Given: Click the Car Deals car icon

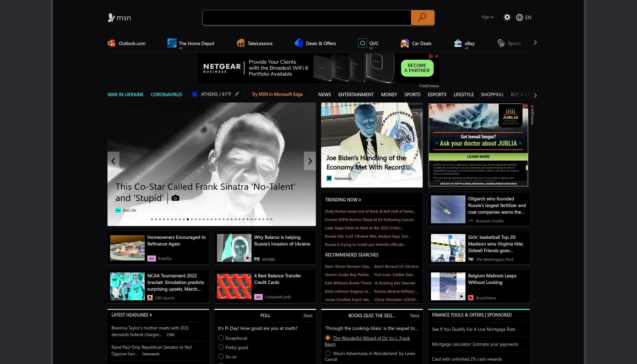Looking at the screenshot, I should click(405, 43).
